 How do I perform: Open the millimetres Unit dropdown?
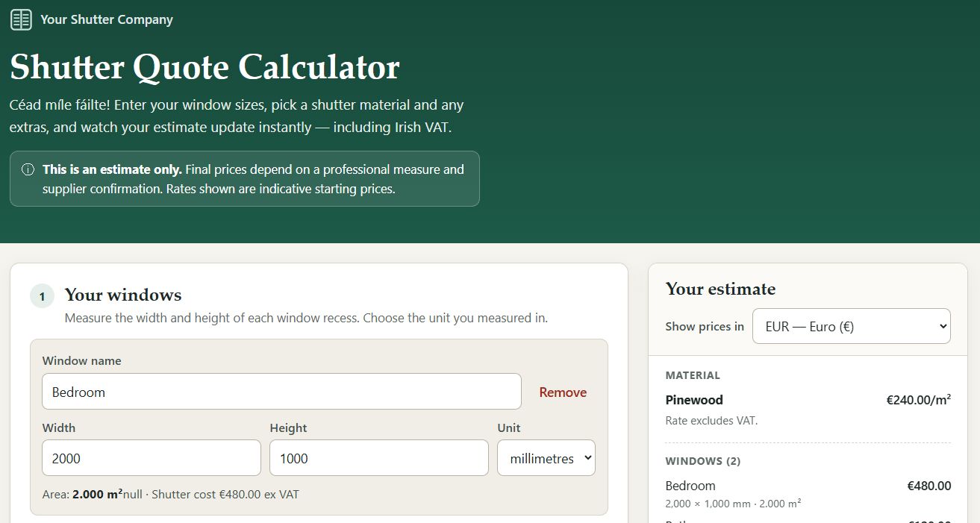click(x=546, y=458)
